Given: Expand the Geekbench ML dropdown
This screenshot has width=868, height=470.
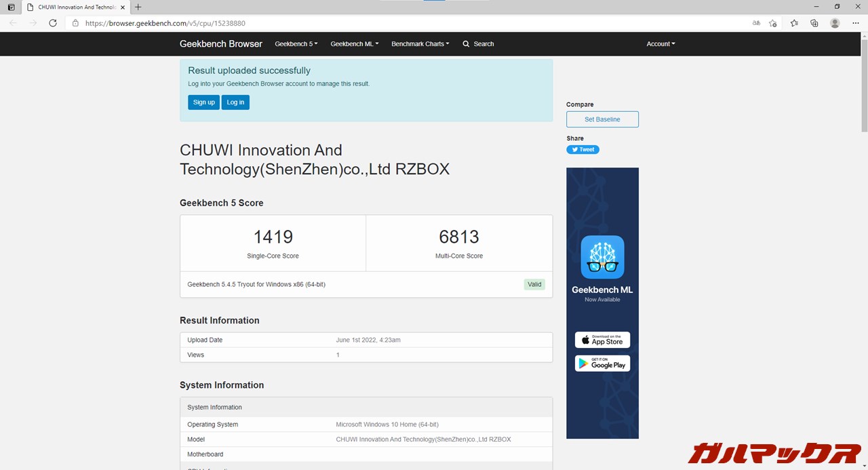Looking at the screenshot, I should point(354,44).
